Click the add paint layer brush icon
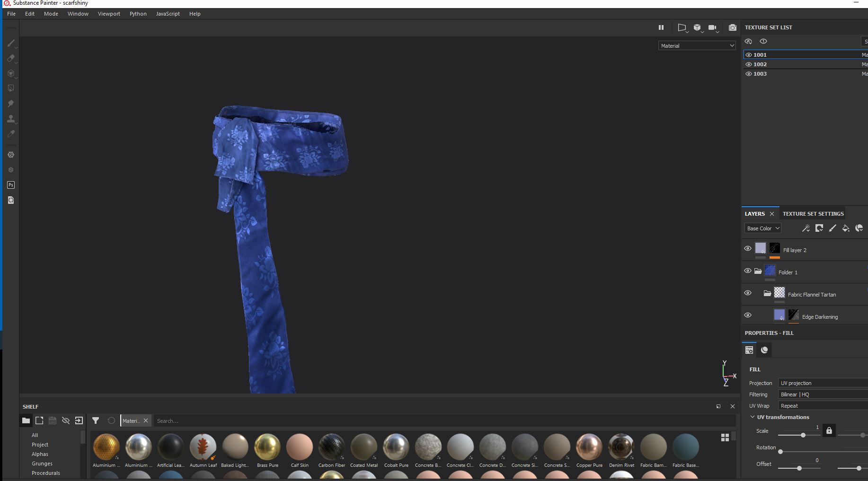The height and width of the screenshot is (481, 868). (x=833, y=228)
